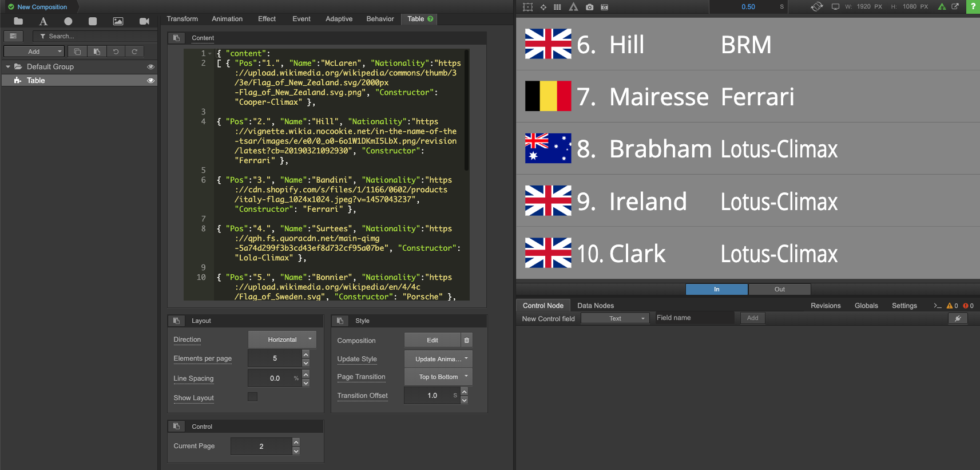Add an image element
Image resolution: width=980 pixels, height=470 pixels.
coord(118,21)
